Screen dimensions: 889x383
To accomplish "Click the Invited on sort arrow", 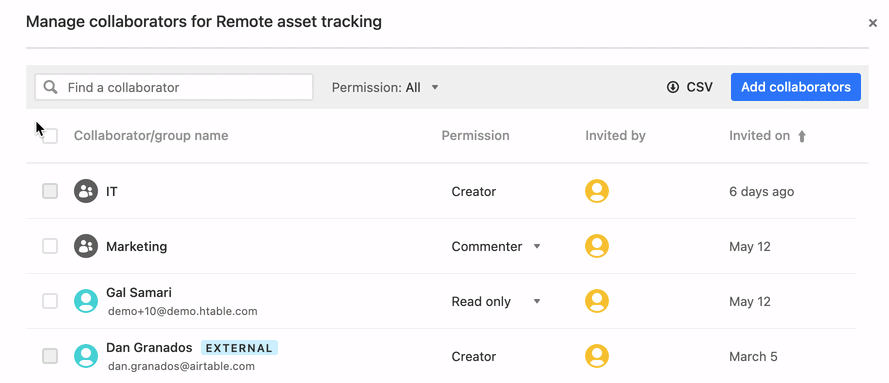I will point(802,136).
